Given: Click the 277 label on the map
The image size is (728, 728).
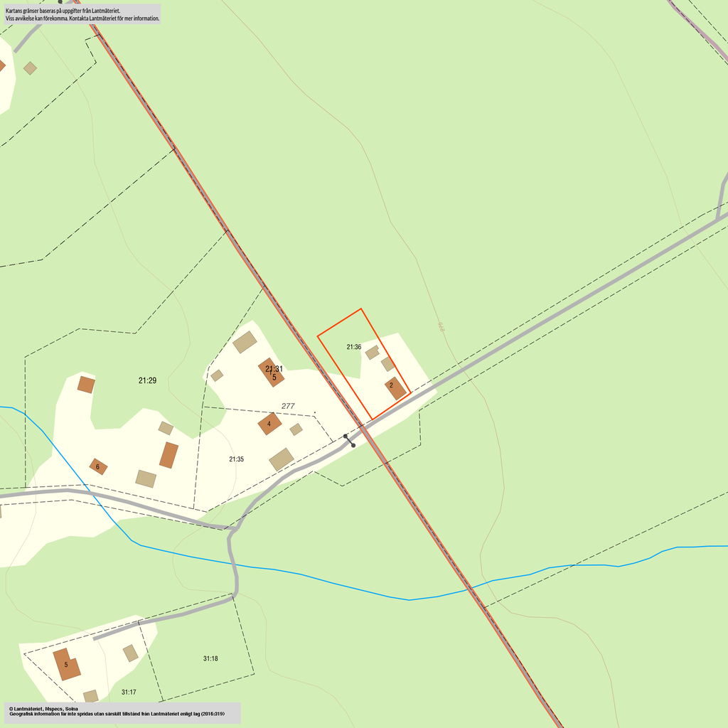Looking at the screenshot, I should [x=288, y=406].
